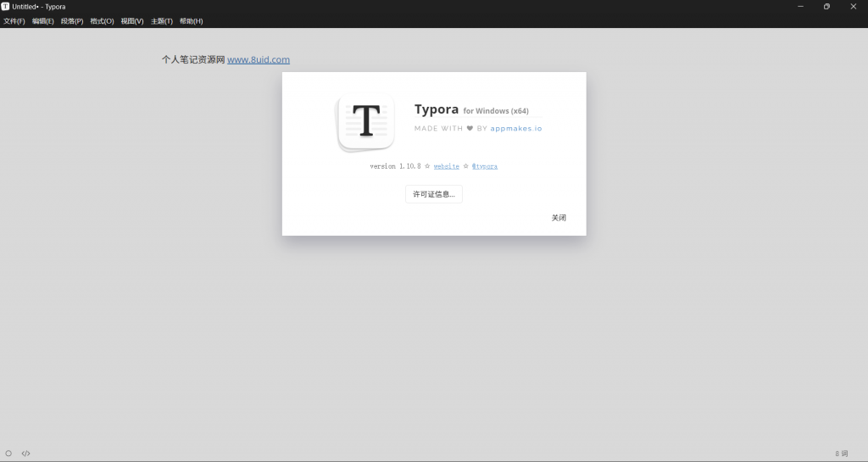Follow the appmakes.io link
This screenshot has width=868, height=462.
click(x=516, y=128)
